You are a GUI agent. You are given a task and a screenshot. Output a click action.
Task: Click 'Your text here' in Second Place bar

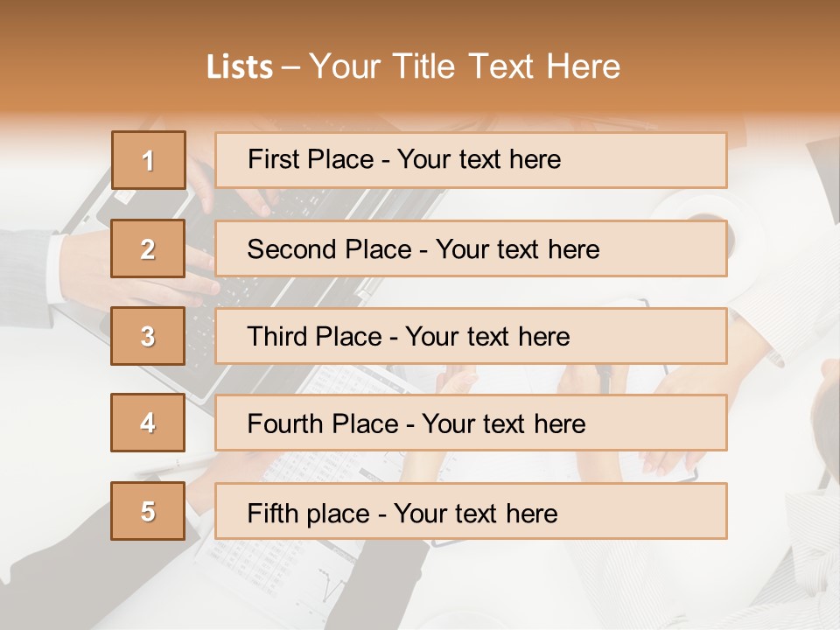517,249
